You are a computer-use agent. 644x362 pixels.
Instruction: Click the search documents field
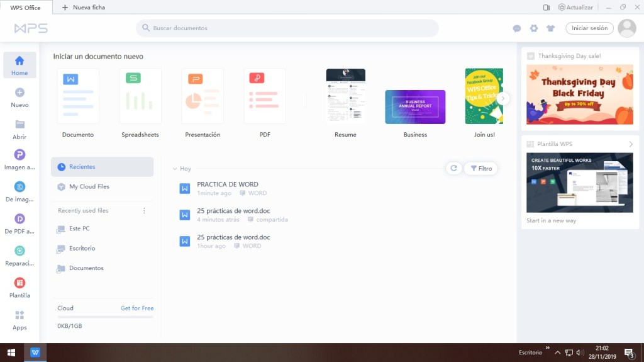click(x=287, y=28)
